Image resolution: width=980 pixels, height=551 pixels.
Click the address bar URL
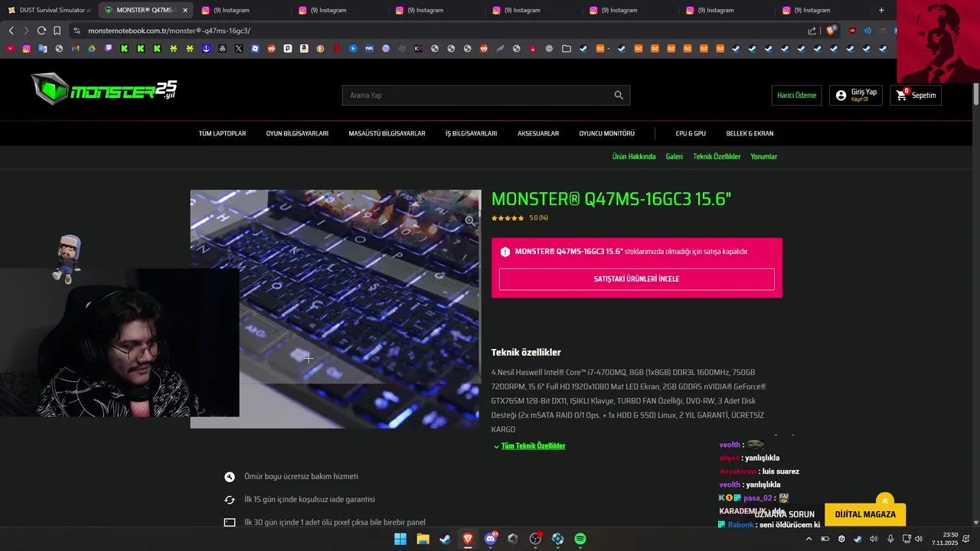(x=169, y=31)
